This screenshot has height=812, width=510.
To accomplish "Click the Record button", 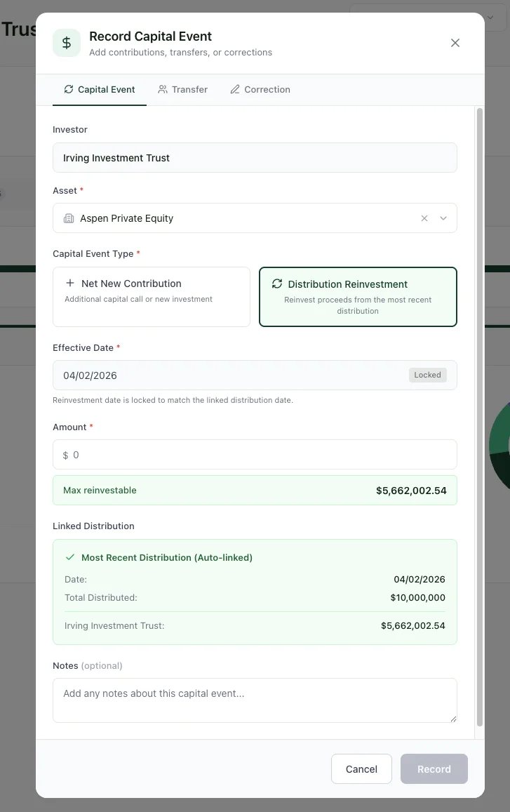I will coord(434,768).
